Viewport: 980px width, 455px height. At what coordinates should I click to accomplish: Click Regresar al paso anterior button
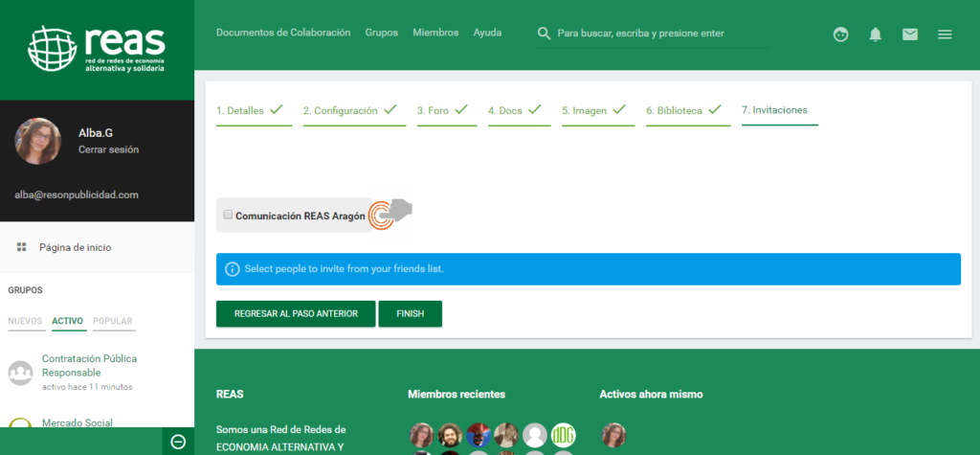pyautogui.click(x=296, y=313)
